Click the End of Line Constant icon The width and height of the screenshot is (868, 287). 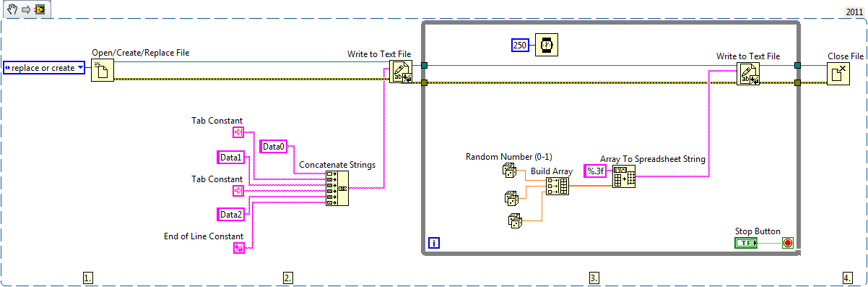(x=239, y=249)
